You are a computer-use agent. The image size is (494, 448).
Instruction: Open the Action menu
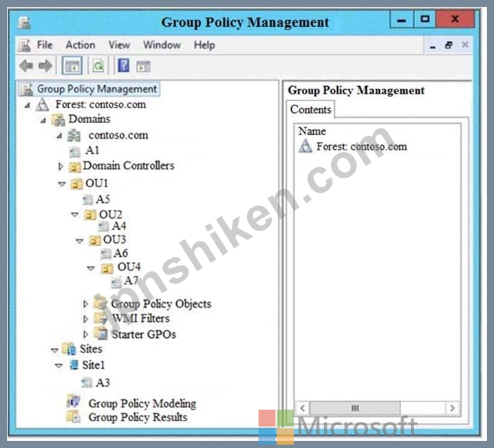(80, 45)
